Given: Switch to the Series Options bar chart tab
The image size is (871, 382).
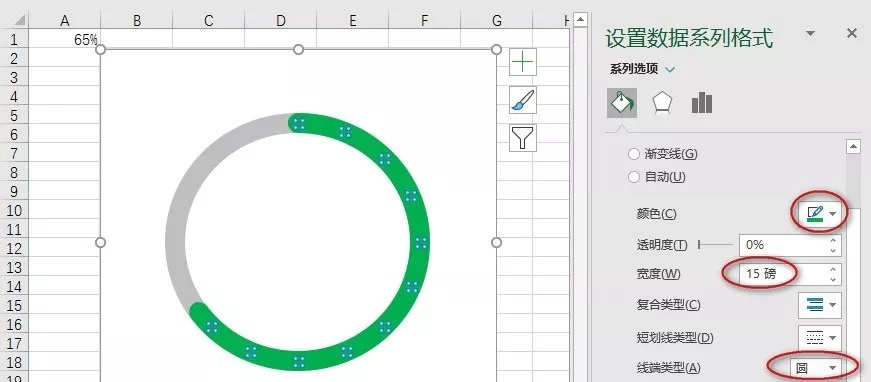Looking at the screenshot, I should [702, 103].
